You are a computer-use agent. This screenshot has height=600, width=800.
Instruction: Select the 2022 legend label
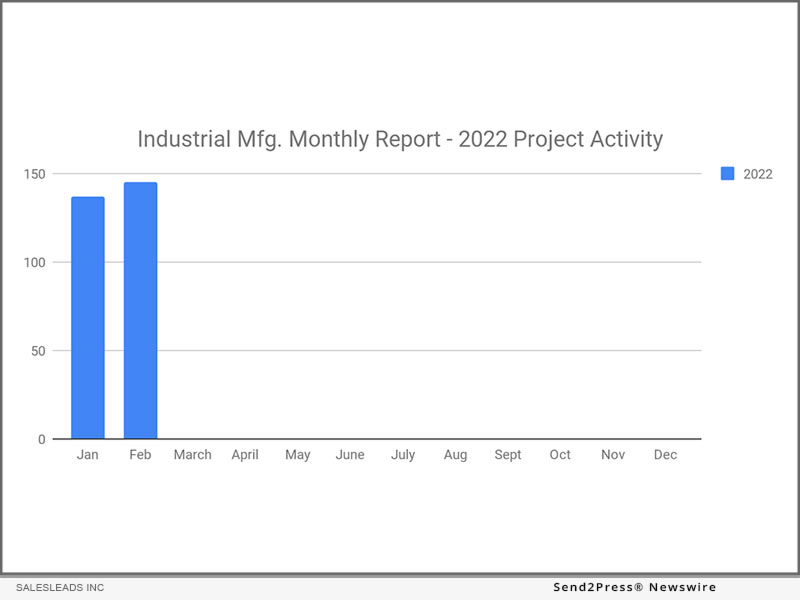coord(757,174)
